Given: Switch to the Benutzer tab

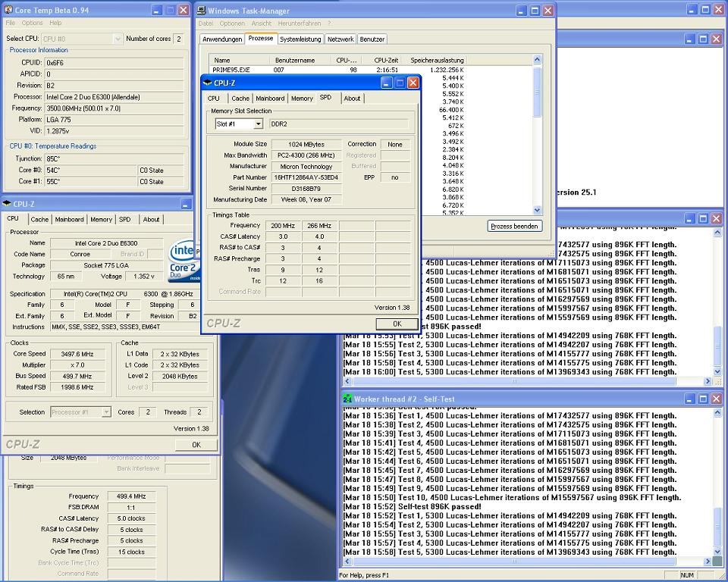Looking at the screenshot, I should click(372, 39).
